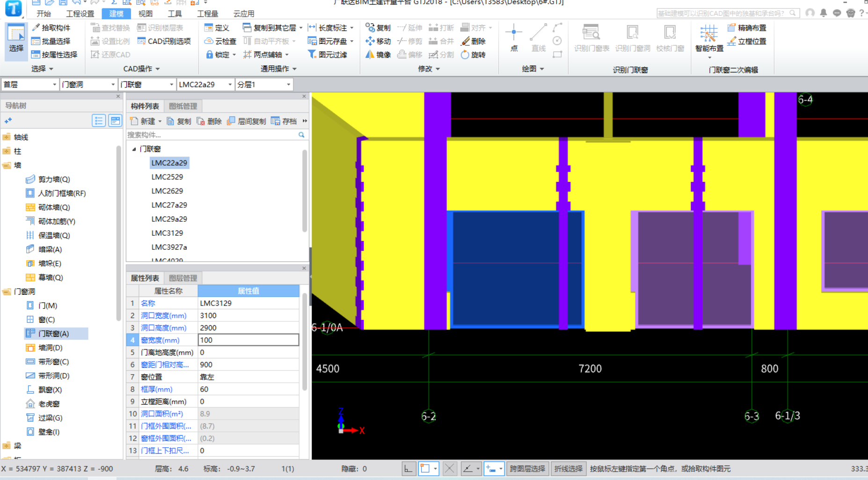The width and height of the screenshot is (868, 480).
Task: Toggle 跨图层选择 cross-layer selection
Action: pos(527,468)
